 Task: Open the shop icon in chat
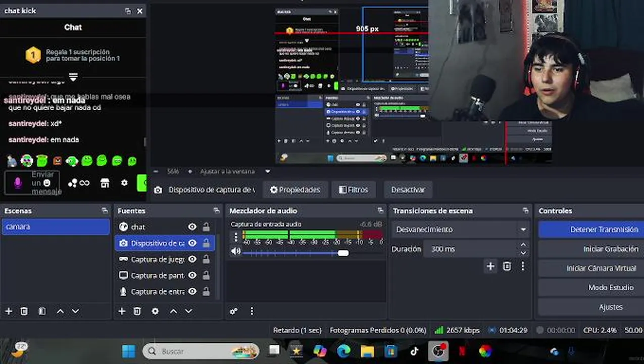click(x=105, y=183)
